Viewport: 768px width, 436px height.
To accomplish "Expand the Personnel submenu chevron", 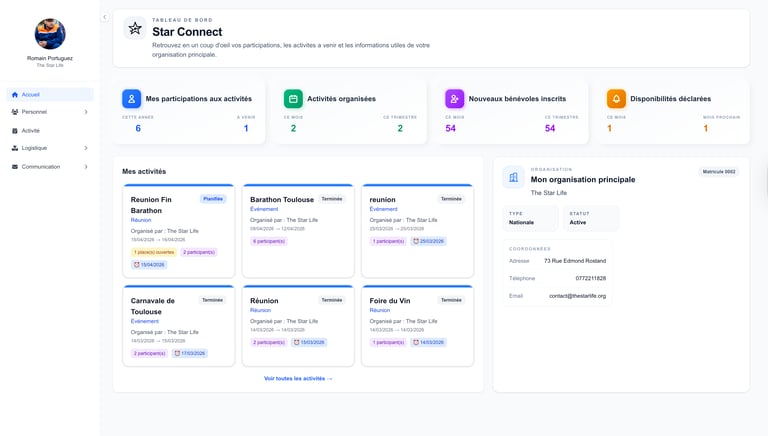I will pyautogui.click(x=86, y=112).
